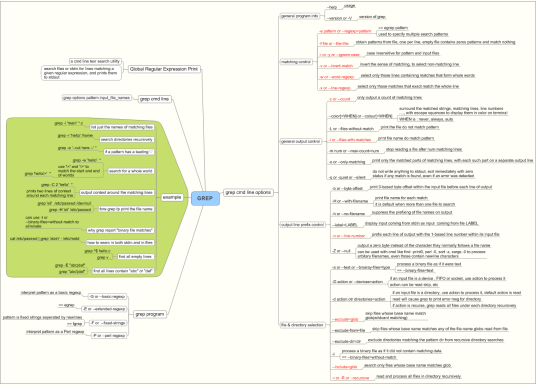This screenshot has height=385, width=536.
Task: Click the '-r or -R or --recursive' option
Action: tap(350, 378)
